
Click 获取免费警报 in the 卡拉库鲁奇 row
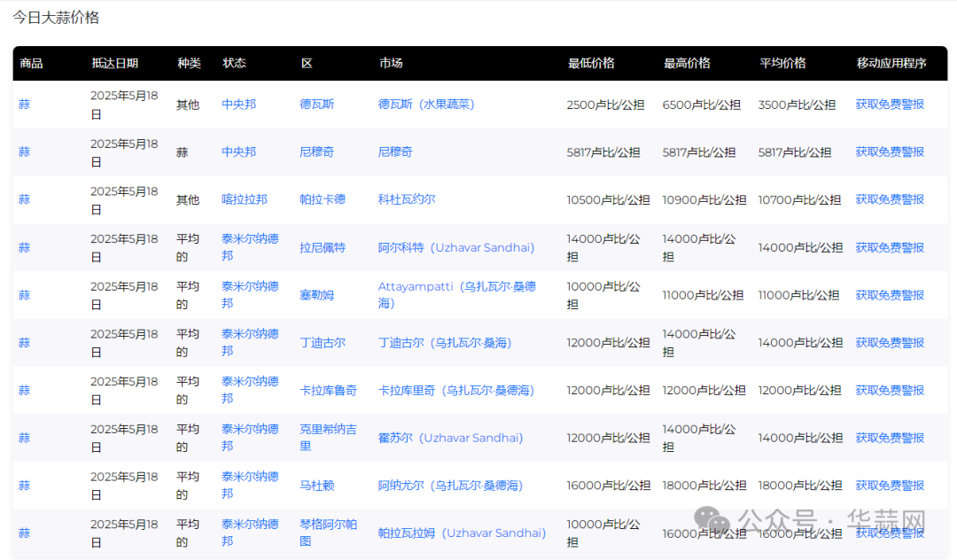[x=890, y=391]
